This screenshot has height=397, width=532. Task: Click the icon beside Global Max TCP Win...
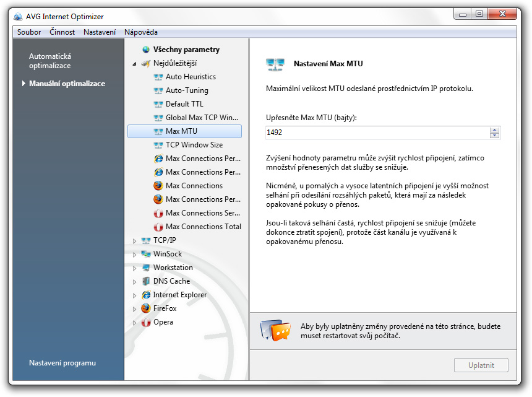(x=158, y=118)
